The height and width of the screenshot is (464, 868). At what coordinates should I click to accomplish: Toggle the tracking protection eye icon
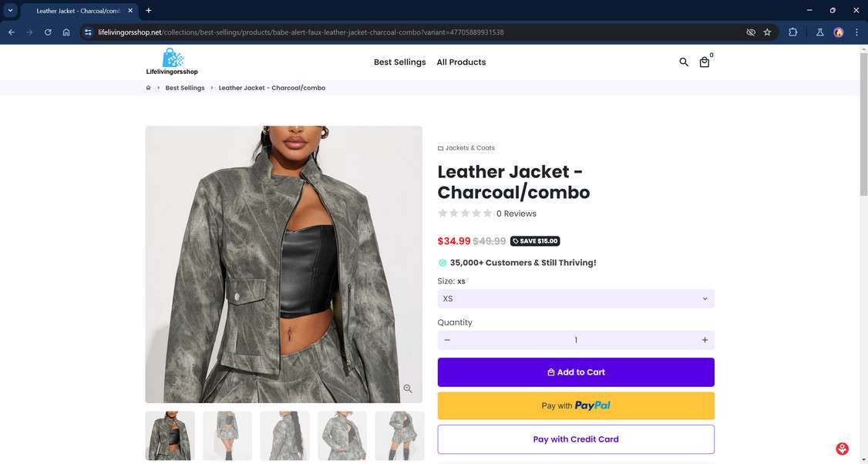[751, 32]
